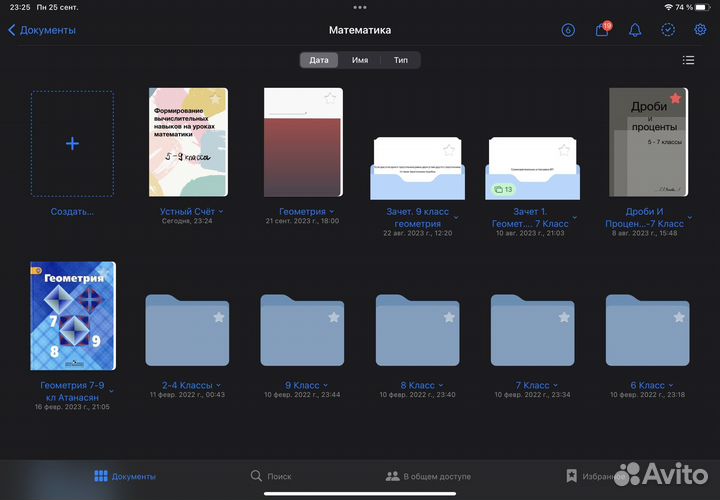The image size is (720, 500).
Task: Expand options chevron next to Устный Счёт
Action: click(x=221, y=212)
